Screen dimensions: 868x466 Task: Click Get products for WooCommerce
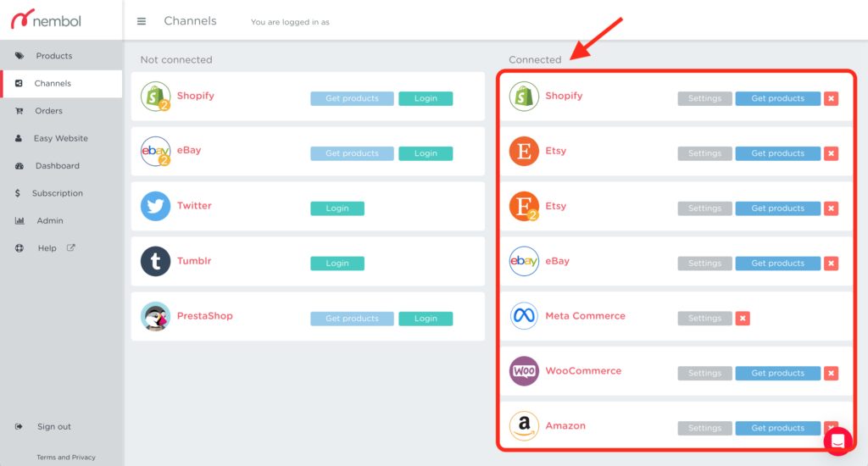(x=778, y=373)
